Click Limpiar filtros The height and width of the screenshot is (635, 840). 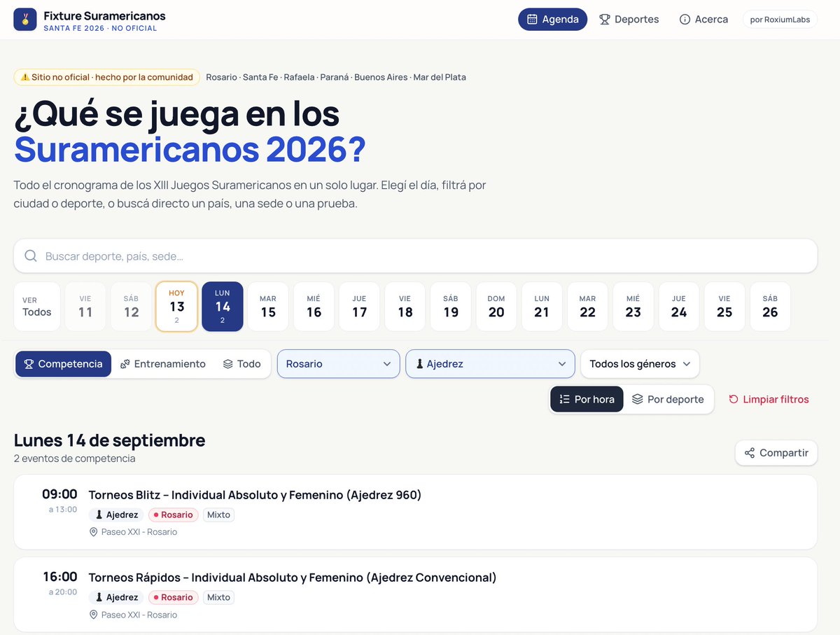coord(769,399)
